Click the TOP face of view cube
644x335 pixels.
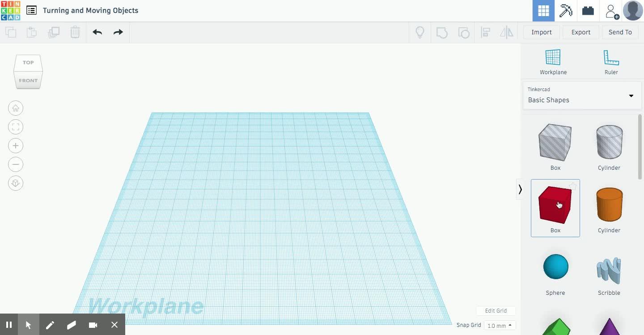[28, 63]
